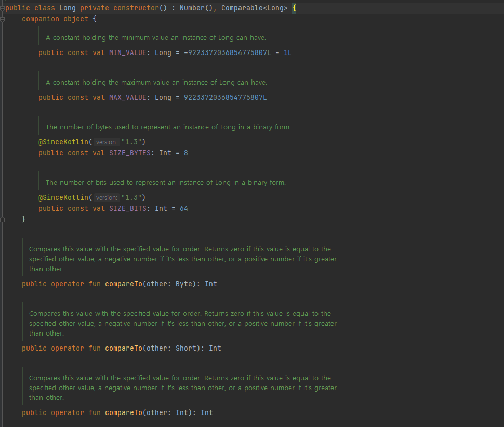504x427 pixels.
Task: Click the yellow opening brace of class
Action: click(294, 8)
